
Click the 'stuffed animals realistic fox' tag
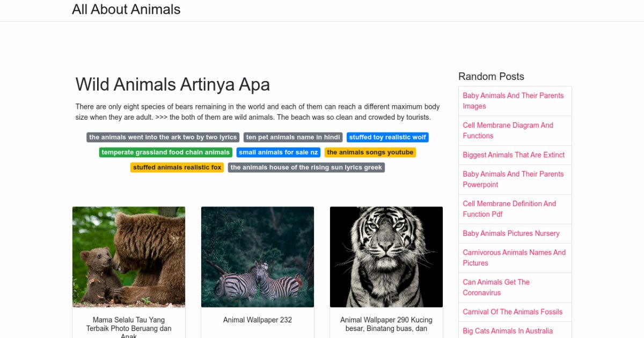pos(177,167)
